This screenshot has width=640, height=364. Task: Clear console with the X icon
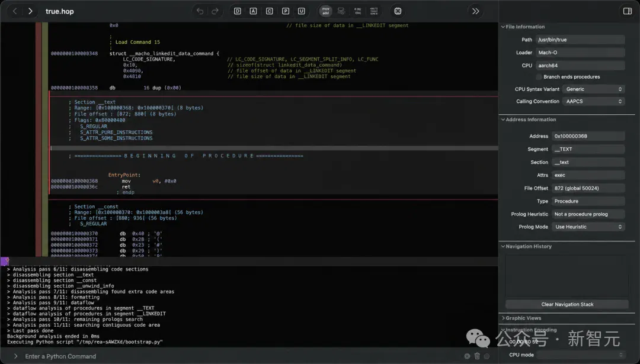pos(467,356)
